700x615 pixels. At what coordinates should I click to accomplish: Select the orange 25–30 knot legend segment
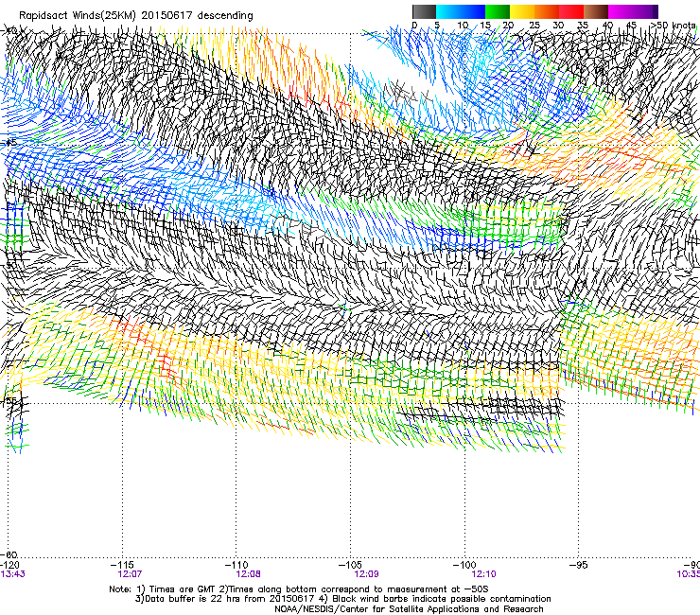pyautogui.click(x=547, y=11)
